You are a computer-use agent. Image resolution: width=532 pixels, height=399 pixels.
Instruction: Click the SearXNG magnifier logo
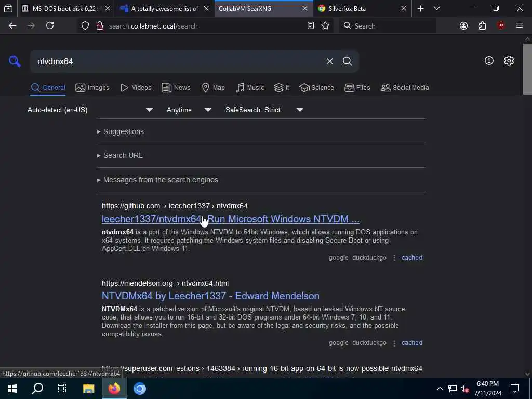[x=15, y=61]
